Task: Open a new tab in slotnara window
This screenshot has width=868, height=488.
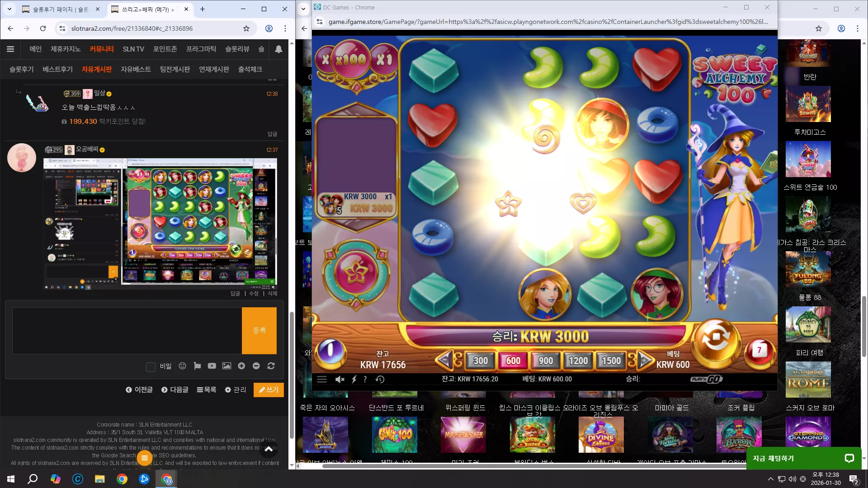Action: 203,9
